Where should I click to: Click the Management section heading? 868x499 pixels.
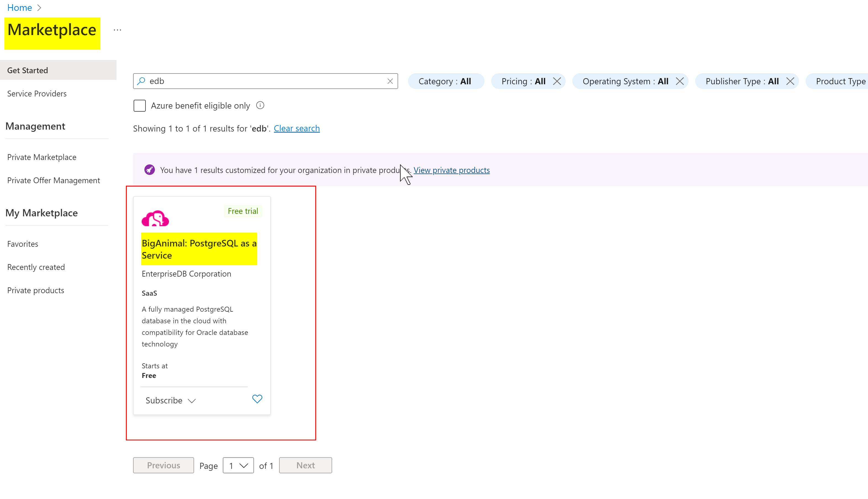coord(35,126)
